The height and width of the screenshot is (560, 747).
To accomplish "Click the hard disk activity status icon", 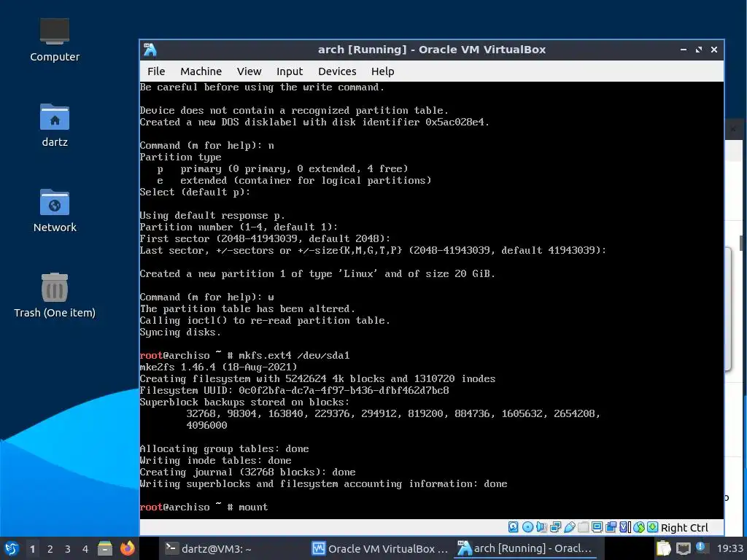I will [513, 527].
